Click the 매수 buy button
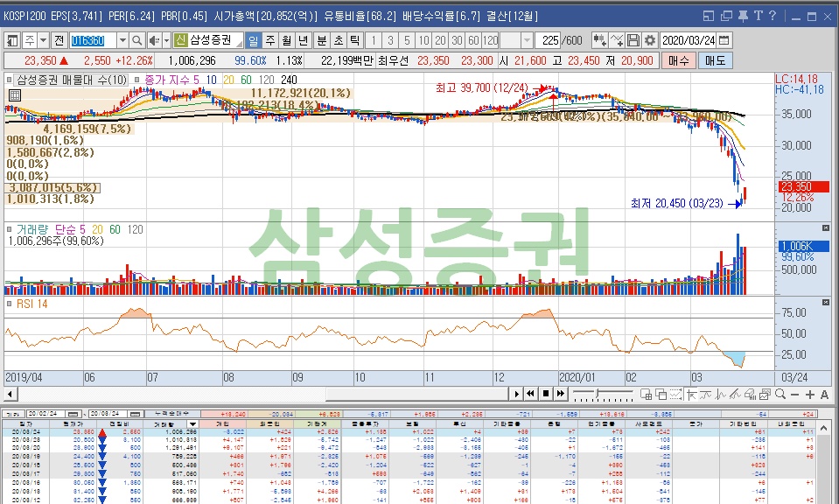 679,60
